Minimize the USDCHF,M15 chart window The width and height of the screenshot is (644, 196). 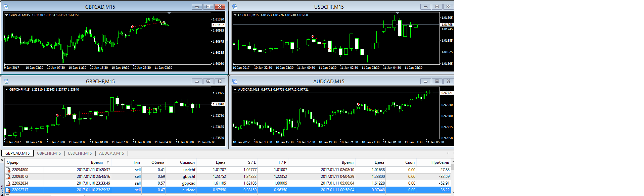coord(425,7)
